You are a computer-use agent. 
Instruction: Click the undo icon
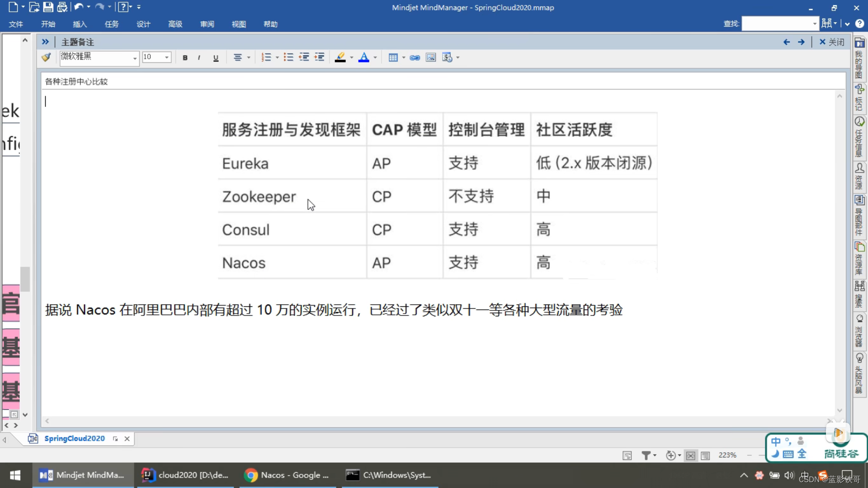(79, 7)
